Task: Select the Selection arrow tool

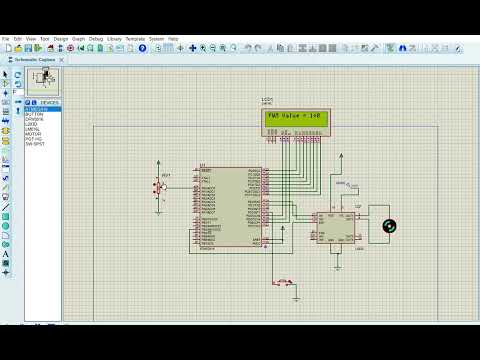Action: pos(5,74)
